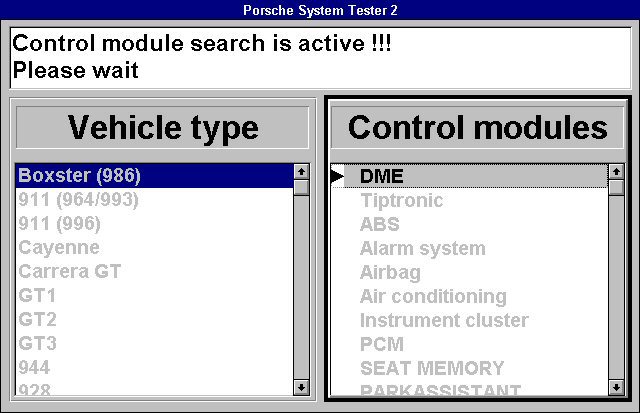The image size is (640, 413).
Task: Click down arrow of Vehicle type scrollbar
Action: coord(301,387)
